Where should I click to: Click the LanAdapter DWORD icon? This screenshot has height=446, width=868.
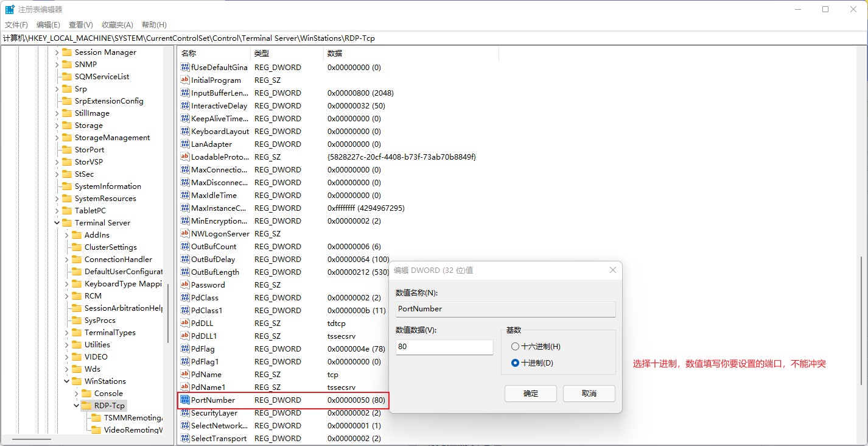pos(185,144)
